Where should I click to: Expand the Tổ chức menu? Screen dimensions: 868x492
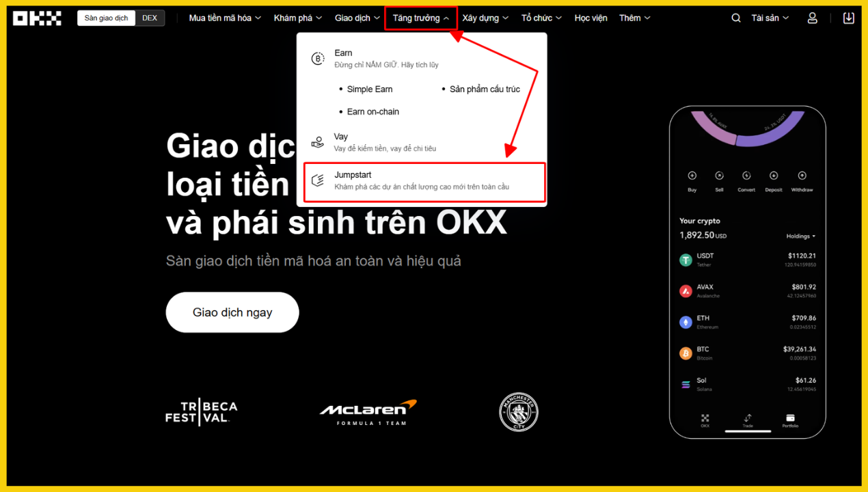541,18
